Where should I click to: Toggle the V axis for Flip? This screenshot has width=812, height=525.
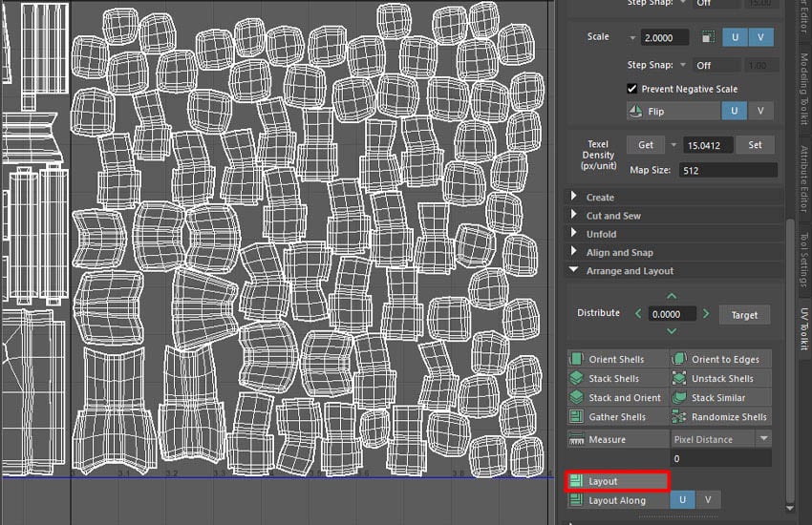pos(760,111)
